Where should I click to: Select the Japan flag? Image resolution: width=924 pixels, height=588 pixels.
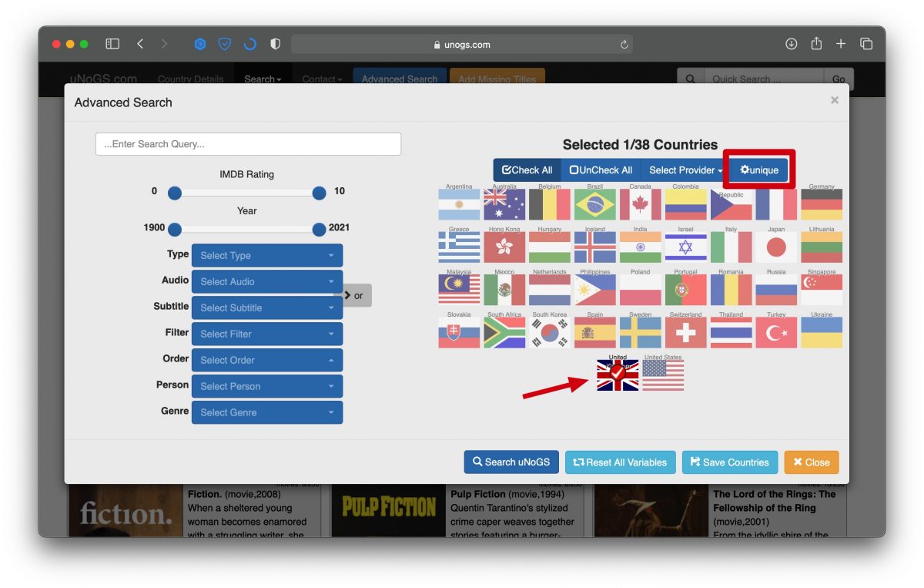point(776,247)
